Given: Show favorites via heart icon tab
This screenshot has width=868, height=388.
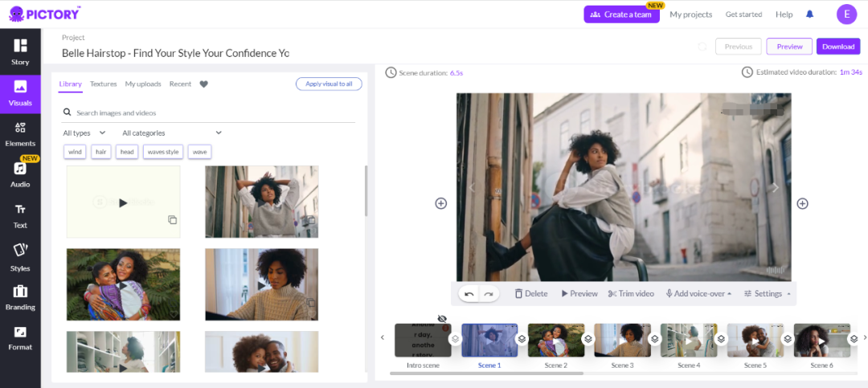Looking at the screenshot, I should pyautogui.click(x=203, y=84).
